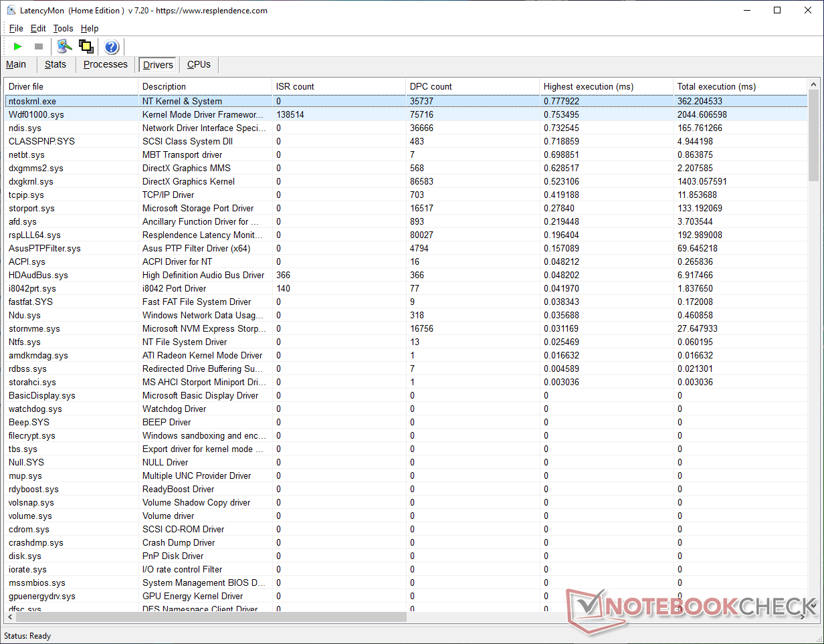
Task: Sort by Total execution (ms) column header
Action: coord(740,86)
